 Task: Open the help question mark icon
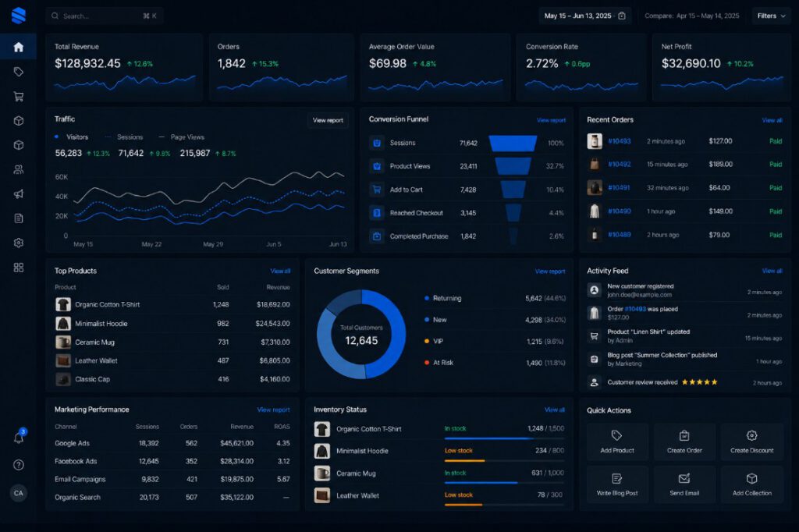19,465
